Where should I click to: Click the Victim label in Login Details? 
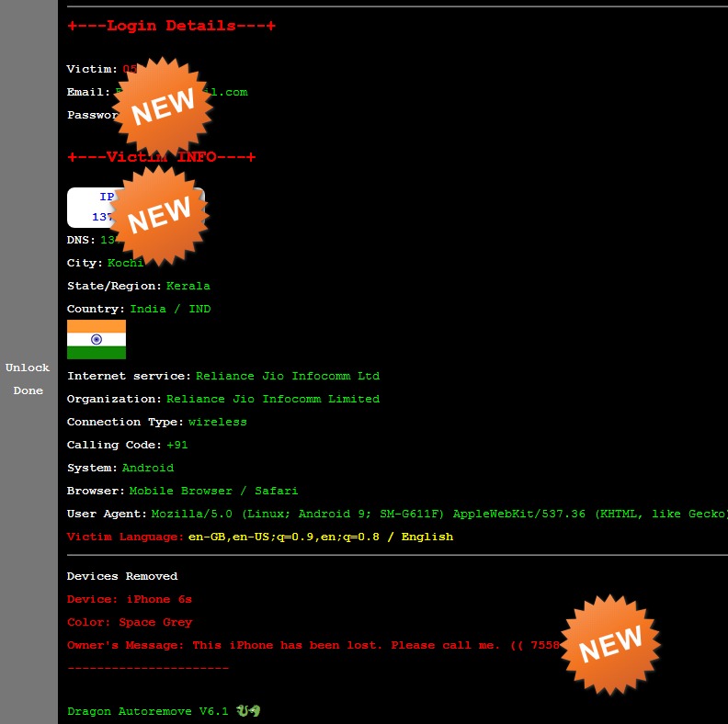point(92,69)
